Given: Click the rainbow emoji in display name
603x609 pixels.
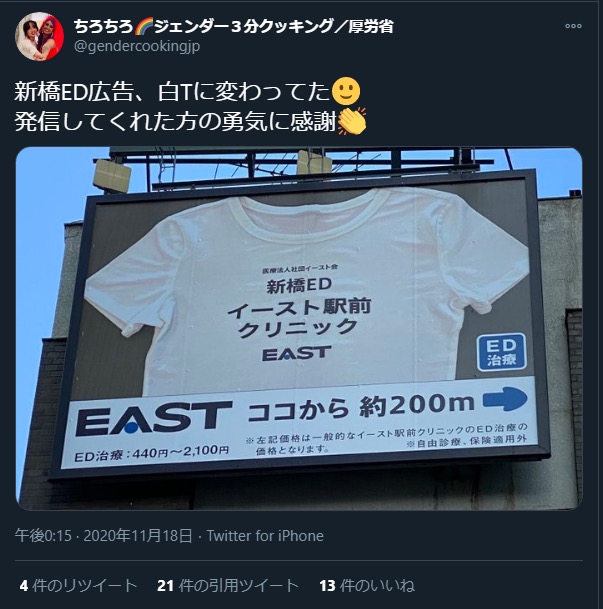Looking at the screenshot, I should coord(144,26).
